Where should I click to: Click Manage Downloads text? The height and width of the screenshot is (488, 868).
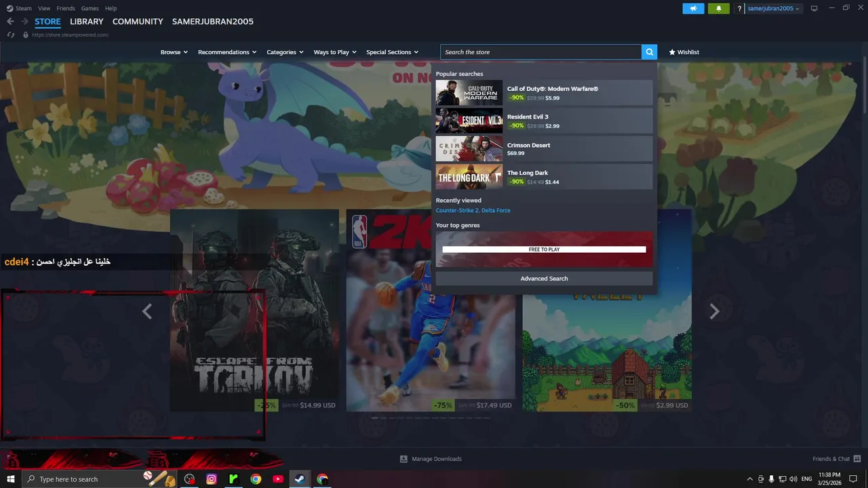(x=437, y=459)
